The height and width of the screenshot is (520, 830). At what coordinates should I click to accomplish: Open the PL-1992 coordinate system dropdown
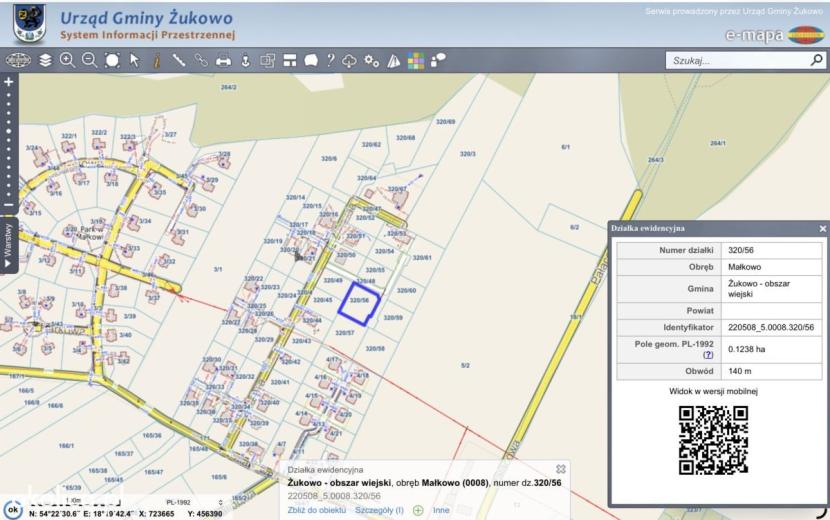[194, 502]
